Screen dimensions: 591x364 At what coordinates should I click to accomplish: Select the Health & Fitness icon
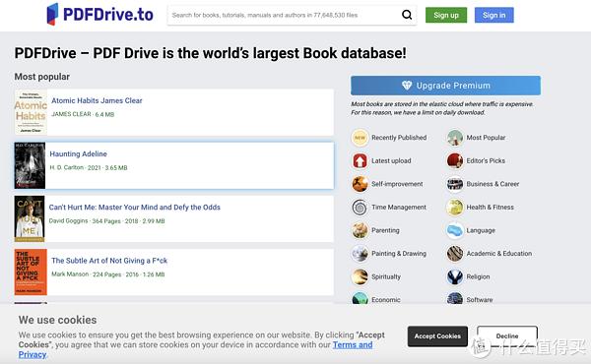(x=455, y=207)
